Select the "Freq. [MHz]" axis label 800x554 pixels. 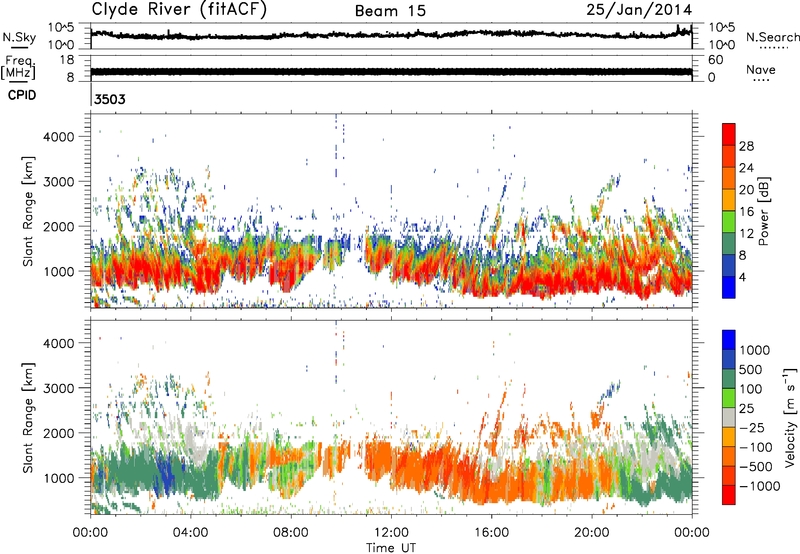coord(18,68)
